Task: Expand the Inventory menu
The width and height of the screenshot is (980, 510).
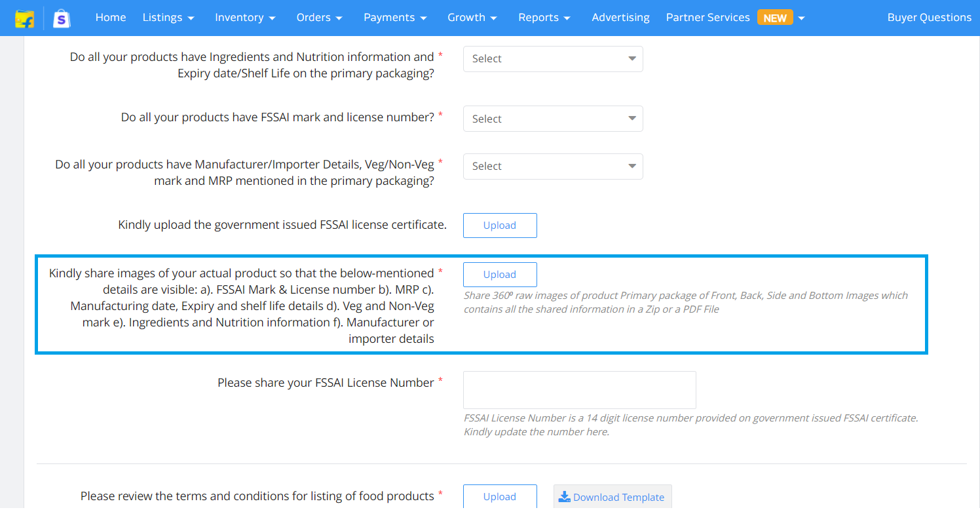Action: [245, 18]
